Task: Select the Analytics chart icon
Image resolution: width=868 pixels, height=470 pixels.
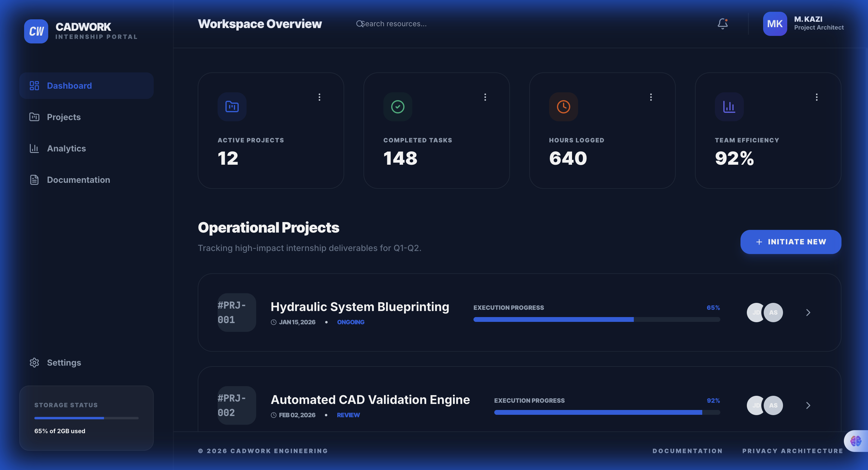Action: [34, 148]
